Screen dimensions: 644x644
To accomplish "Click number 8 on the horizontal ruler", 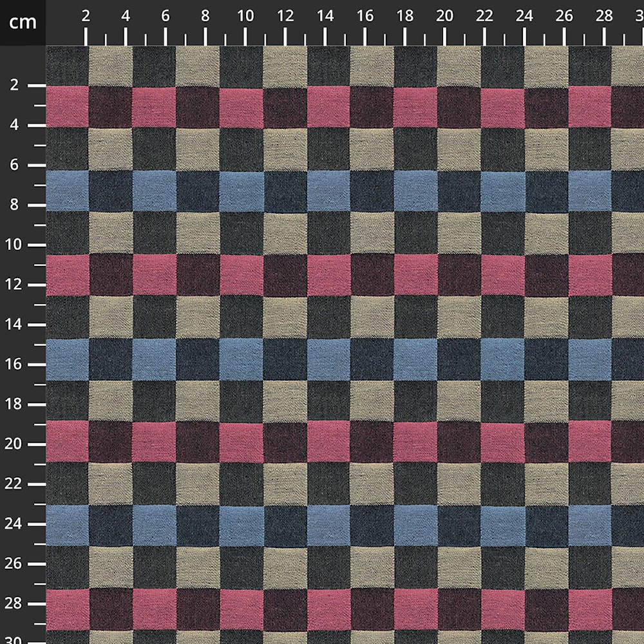I will pos(205,16).
